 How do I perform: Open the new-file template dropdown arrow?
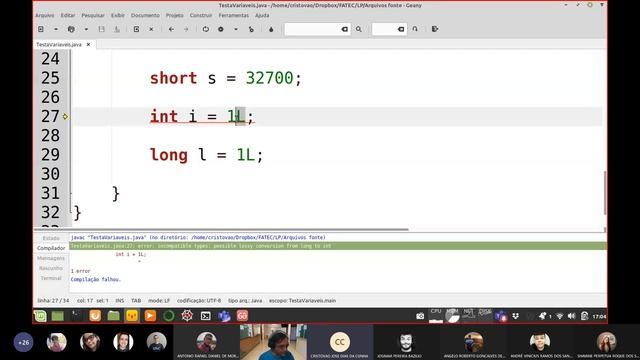click(x=56, y=29)
